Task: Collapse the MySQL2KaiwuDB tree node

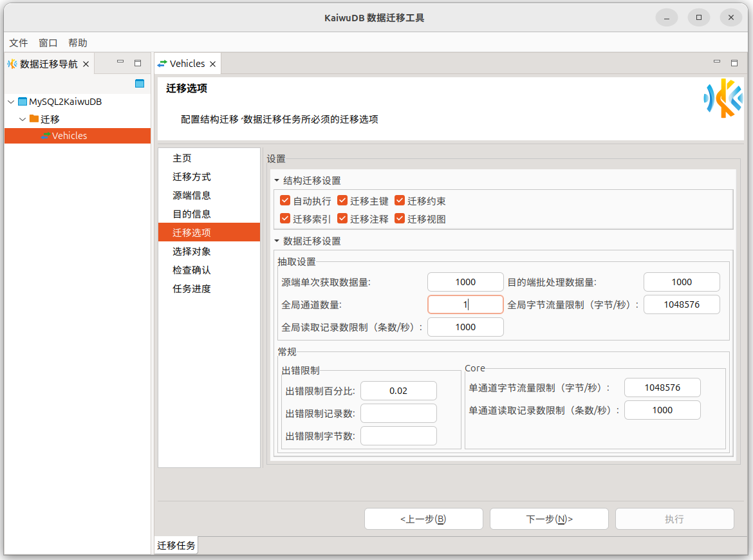Action: [11, 102]
